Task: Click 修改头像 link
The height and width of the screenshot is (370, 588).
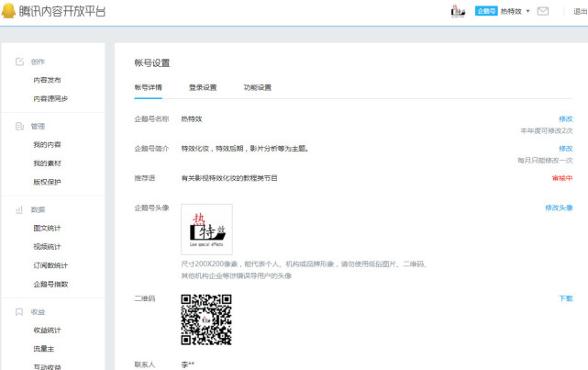Action: 559,207
